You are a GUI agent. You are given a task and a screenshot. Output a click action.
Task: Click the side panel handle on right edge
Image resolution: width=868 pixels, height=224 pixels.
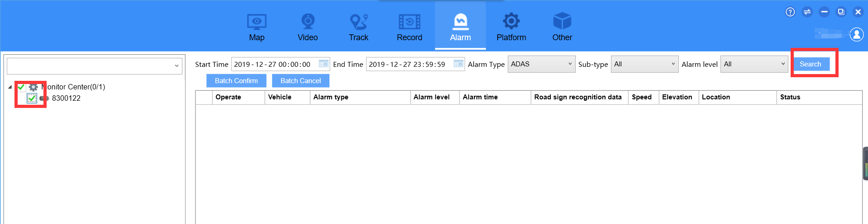tap(865, 163)
